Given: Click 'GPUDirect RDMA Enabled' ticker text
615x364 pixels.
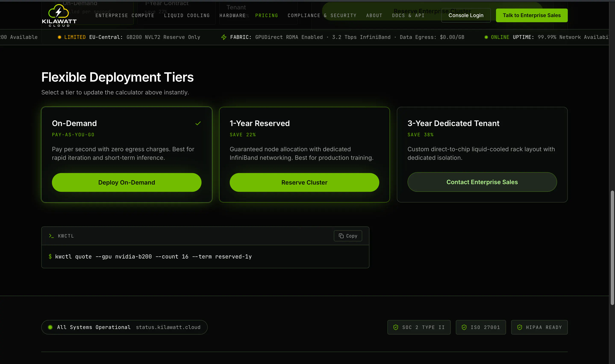Looking at the screenshot, I should pos(289,37).
